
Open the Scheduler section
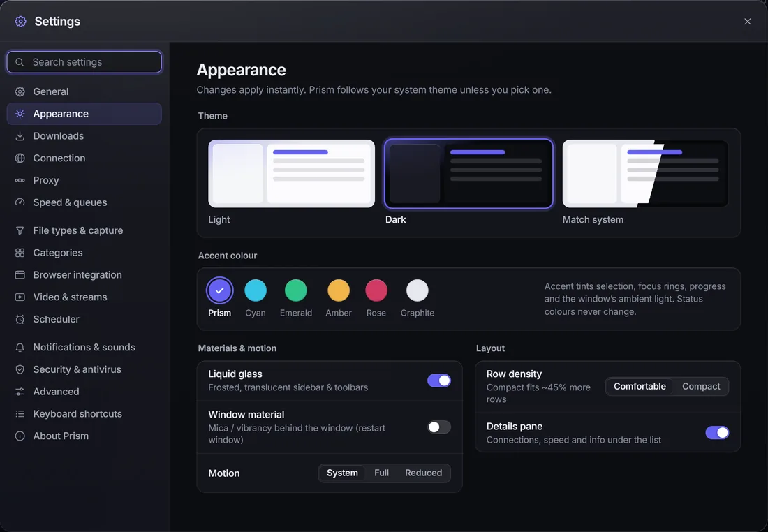pyautogui.click(x=84, y=319)
